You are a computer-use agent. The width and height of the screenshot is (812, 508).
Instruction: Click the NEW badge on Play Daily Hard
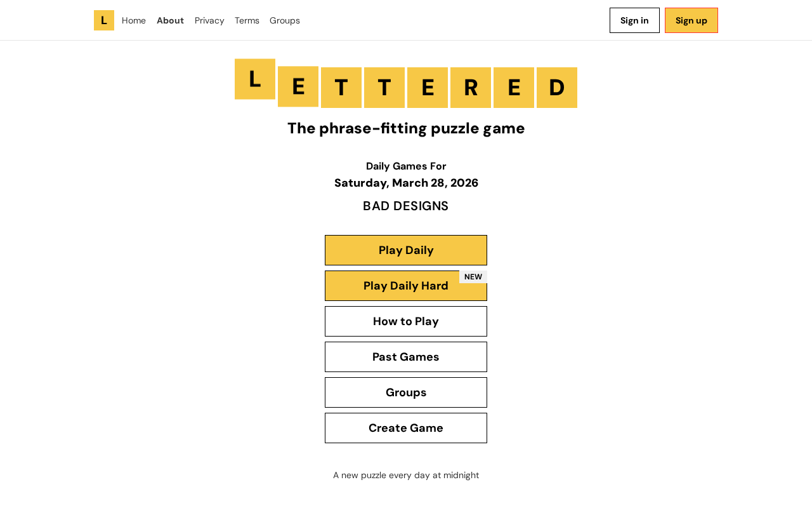pos(473,277)
